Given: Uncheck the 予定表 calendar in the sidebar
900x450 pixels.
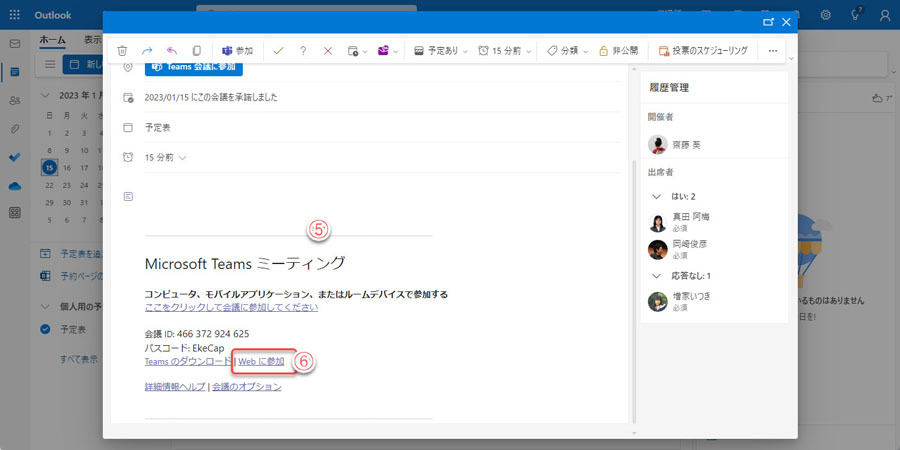Looking at the screenshot, I should coord(45,329).
